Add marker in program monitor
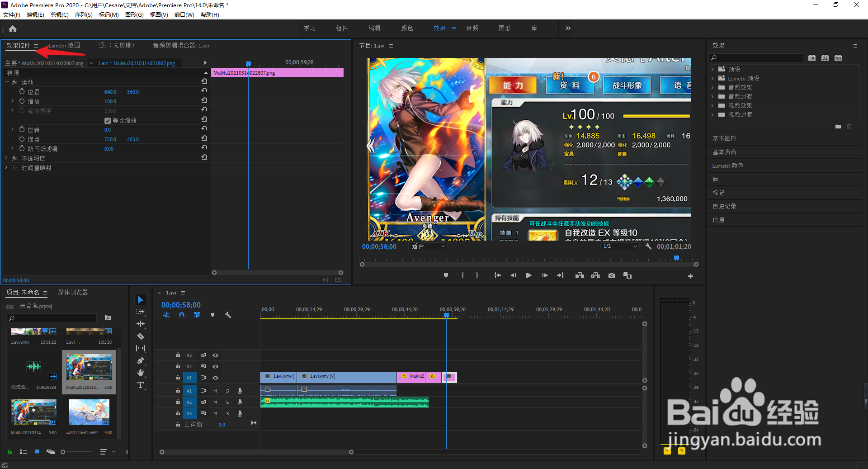Image resolution: width=868 pixels, height=469 pixels. coord(446,275)
